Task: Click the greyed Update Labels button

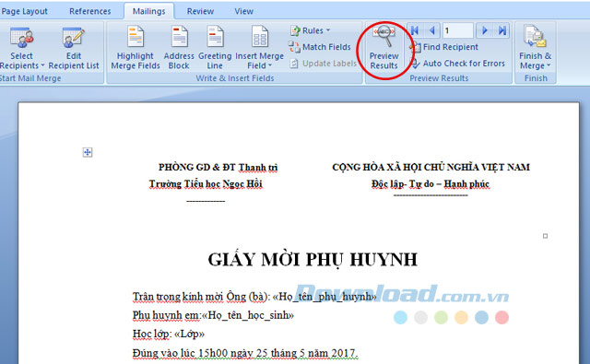Action: pyautogui.click(x=324, y=64)
